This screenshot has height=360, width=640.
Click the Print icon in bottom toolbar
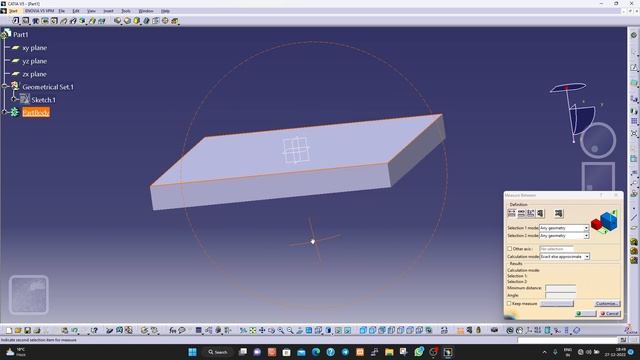point(37,330)
